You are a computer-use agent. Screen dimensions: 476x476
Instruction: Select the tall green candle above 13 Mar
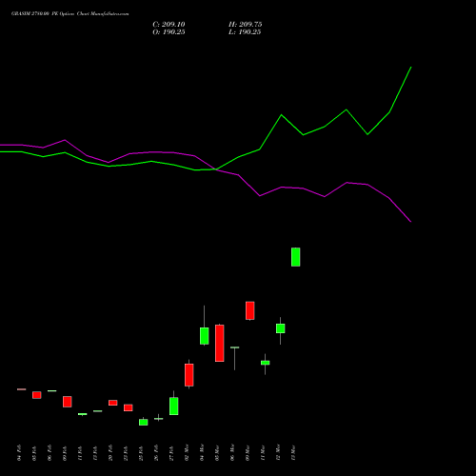point(296,257)
